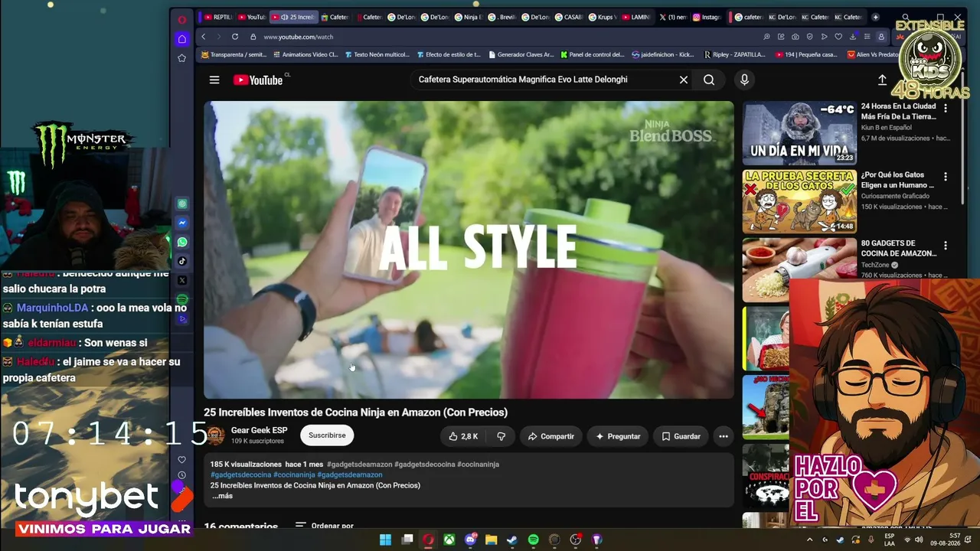Open 'Ripley - ZAPATILLA...' bookmark
This screenshot has height=551, width=980.
[734, 55]
